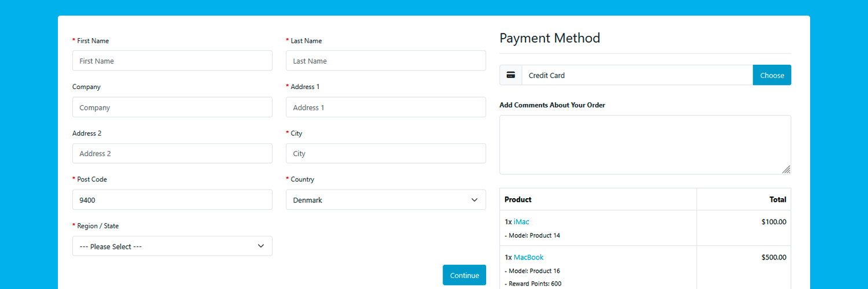
Task: Click the Address 1 input box
Action: point(385,108)
